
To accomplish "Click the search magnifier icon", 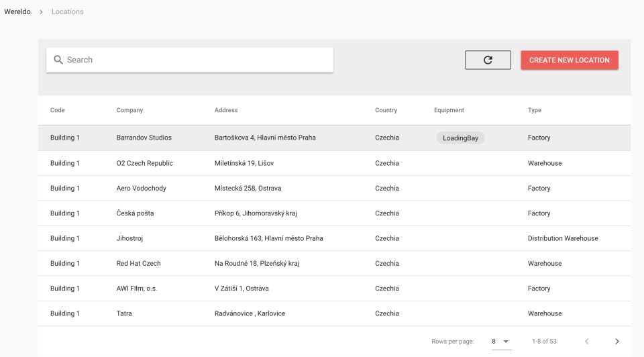I will click(x=58, y=60).
